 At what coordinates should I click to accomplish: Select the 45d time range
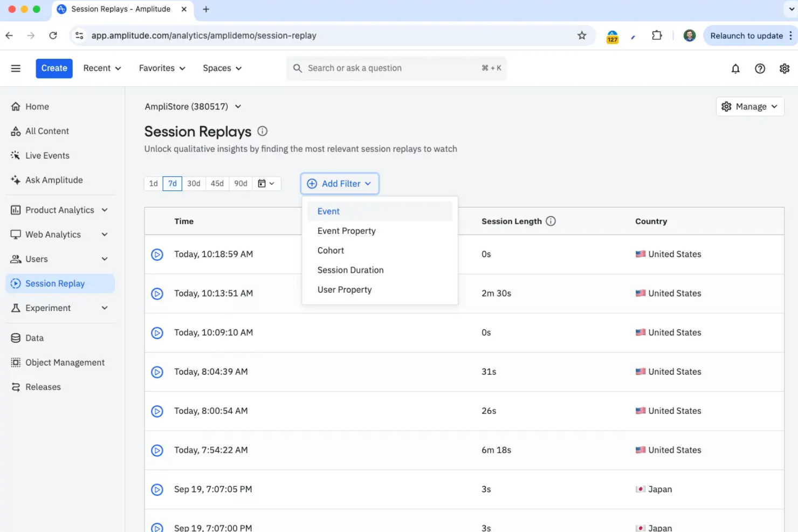pos(217,184)
